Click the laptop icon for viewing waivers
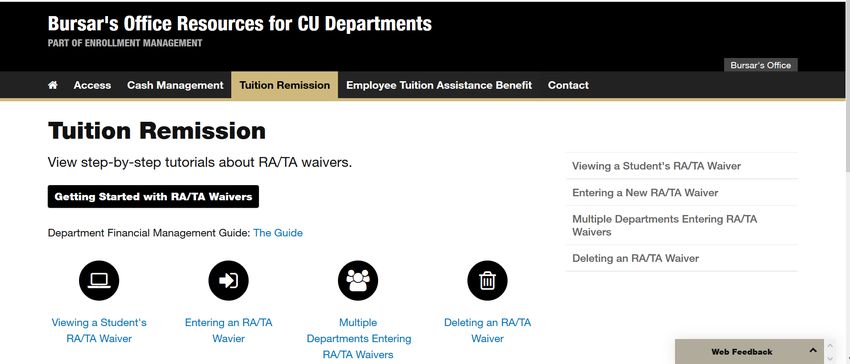This screenshot has width=850, height=364. click(x=99, y=280)
